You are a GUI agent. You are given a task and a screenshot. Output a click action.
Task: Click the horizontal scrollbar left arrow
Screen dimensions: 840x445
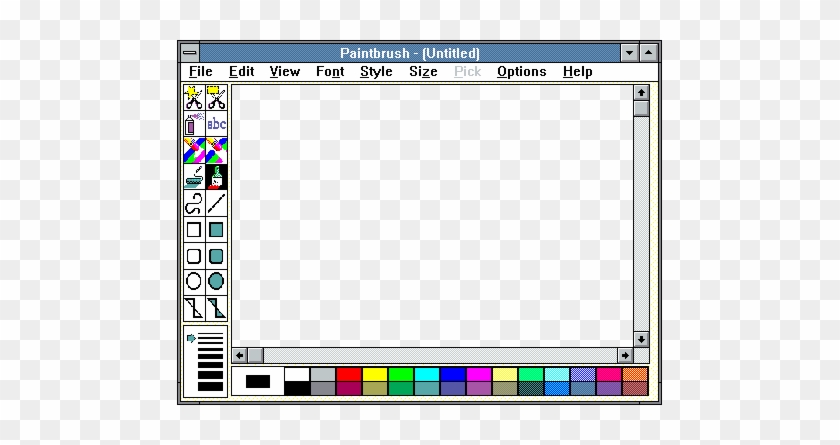pos(239,356)
